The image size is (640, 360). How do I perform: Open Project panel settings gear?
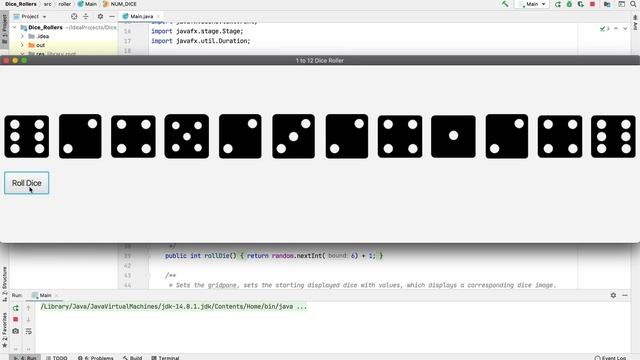pyautogui.click(x=100, y=16)
